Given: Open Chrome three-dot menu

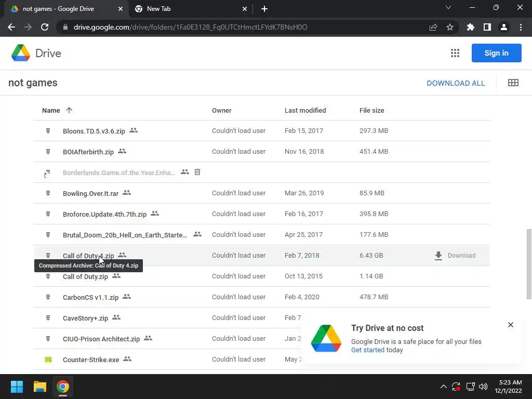Looking at the screenshot, I should (x=521, y=27).
